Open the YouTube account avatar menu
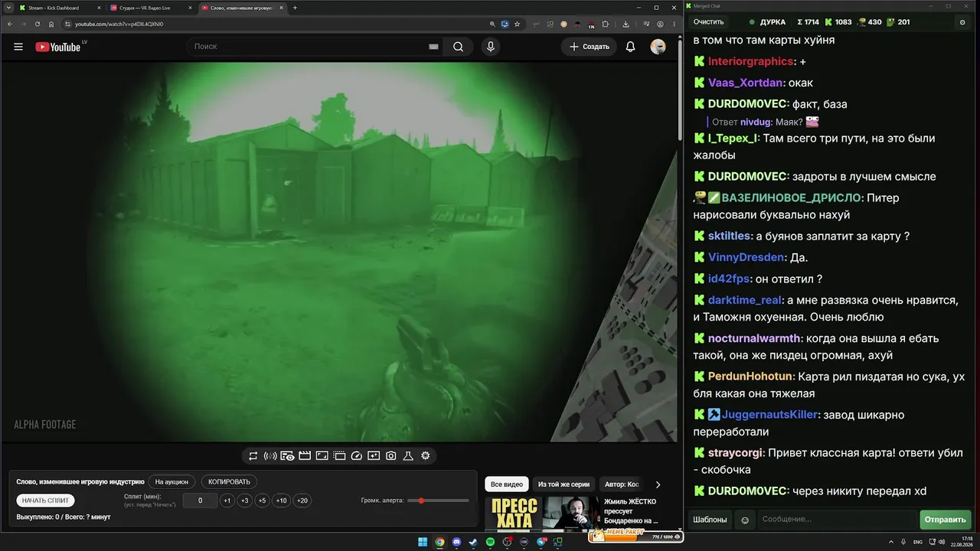The height and width of the screenshot is (551, 980). [658, 47]
